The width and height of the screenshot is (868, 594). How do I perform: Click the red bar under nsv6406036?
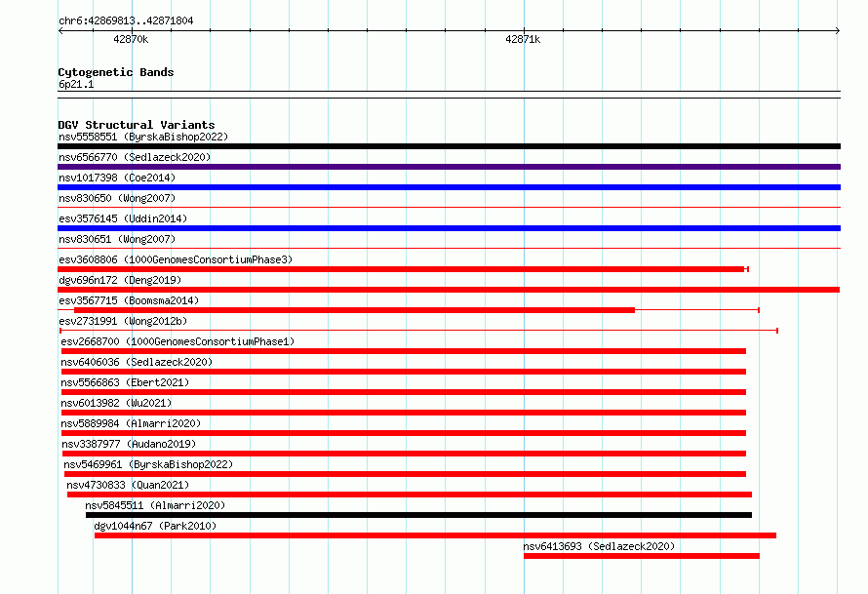click(404, 372)
